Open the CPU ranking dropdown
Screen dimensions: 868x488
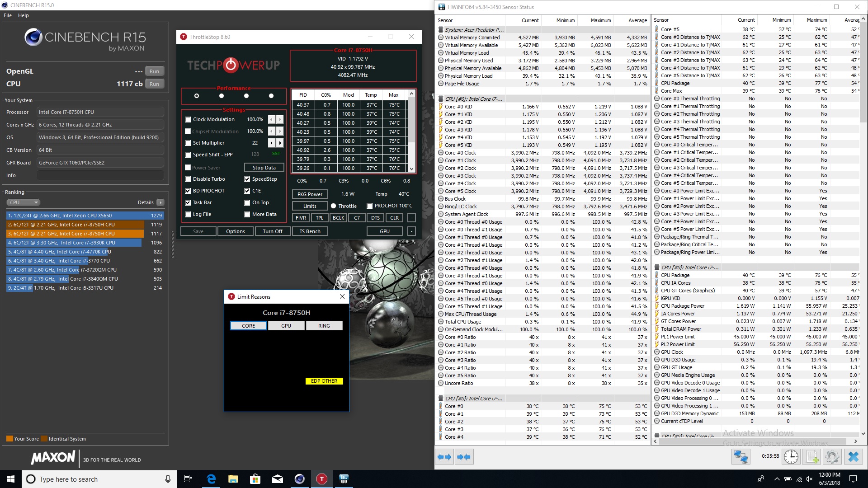[x=24, y=202]
